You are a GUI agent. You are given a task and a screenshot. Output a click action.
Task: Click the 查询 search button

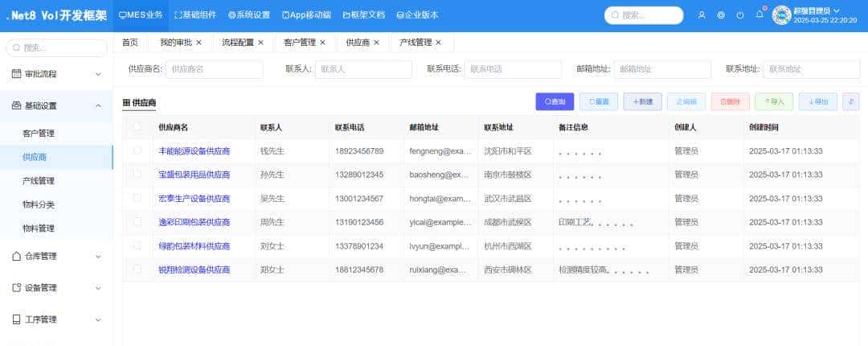pyautogui.click(x=555, y=101)
